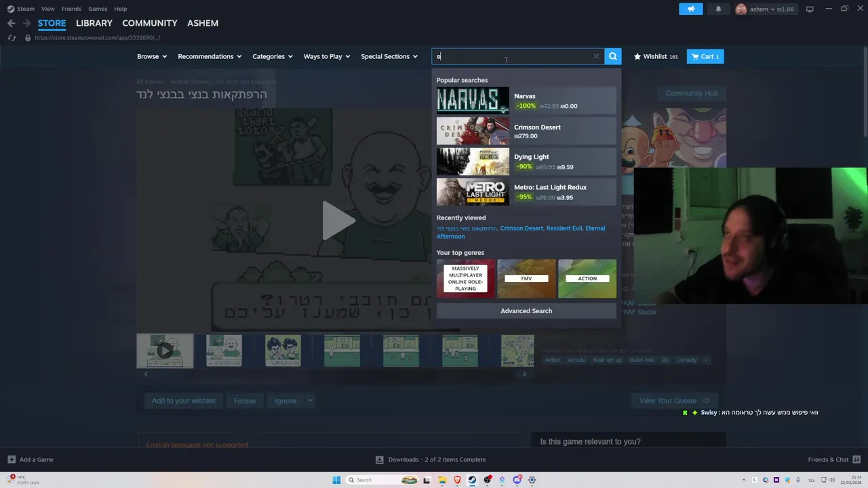Reload the store page

tap(11, 37)
